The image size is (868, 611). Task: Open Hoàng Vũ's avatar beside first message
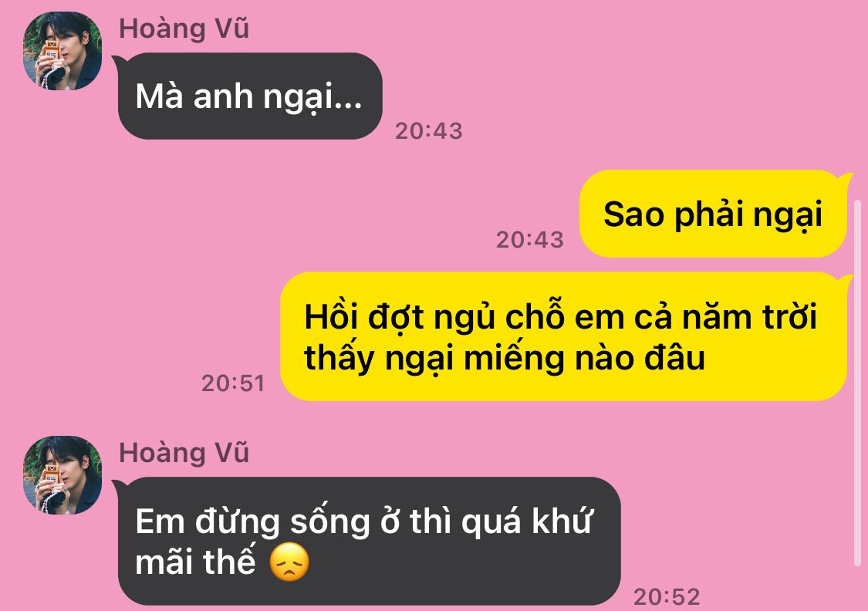tap(62, 51)
